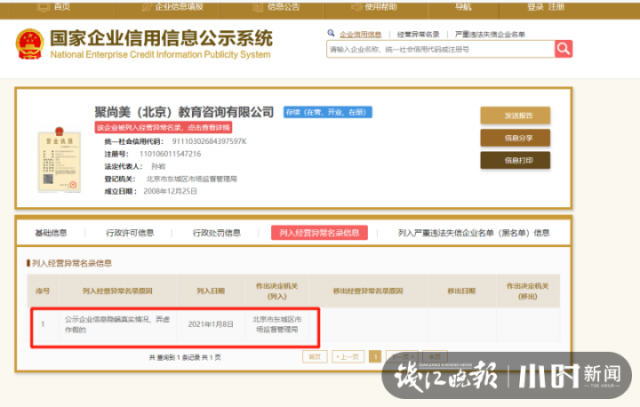The image size is (640, 407).
Task: Click 移出日期 column header
Action: click(x=462, y=291)
